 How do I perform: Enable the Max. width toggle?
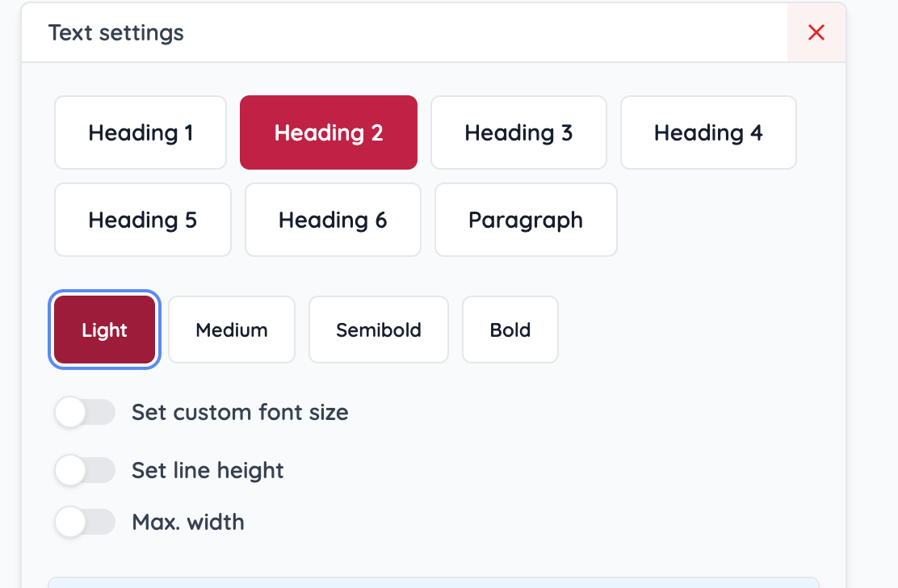(85, 522)
